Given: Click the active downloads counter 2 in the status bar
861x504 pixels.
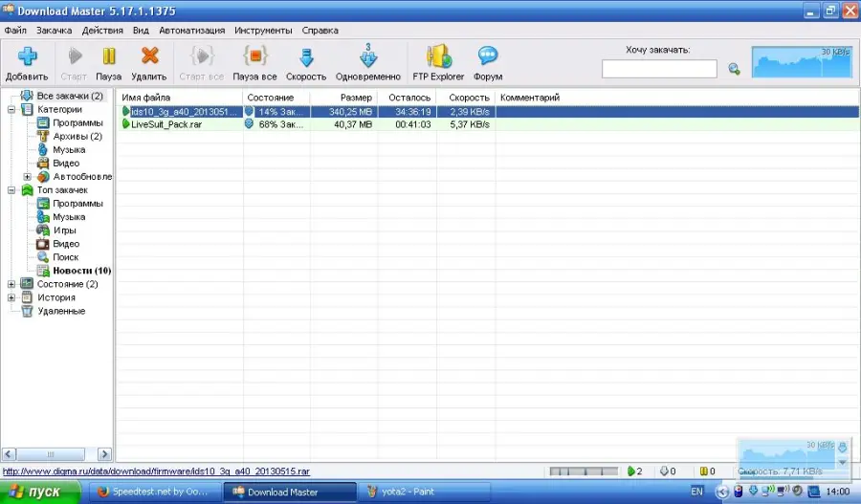Looking at the screenshot, I should click(x=635, y=471).
